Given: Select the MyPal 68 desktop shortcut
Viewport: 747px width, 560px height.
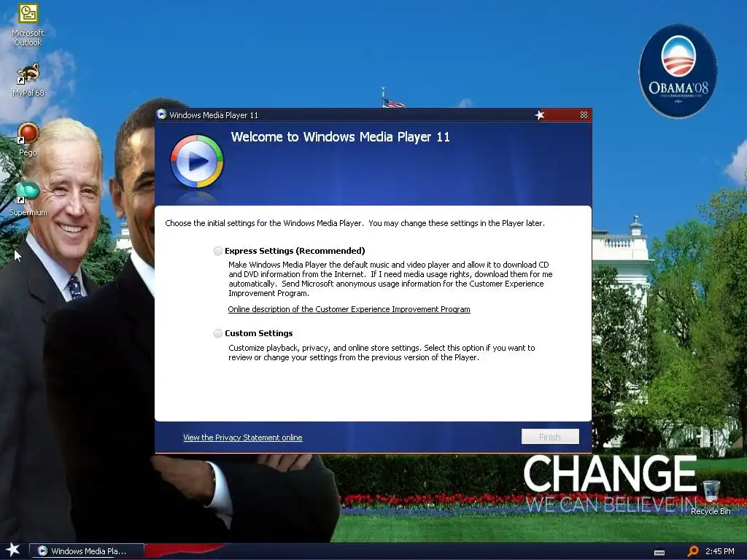Looking at the screenshot, I should coord(28,79).
